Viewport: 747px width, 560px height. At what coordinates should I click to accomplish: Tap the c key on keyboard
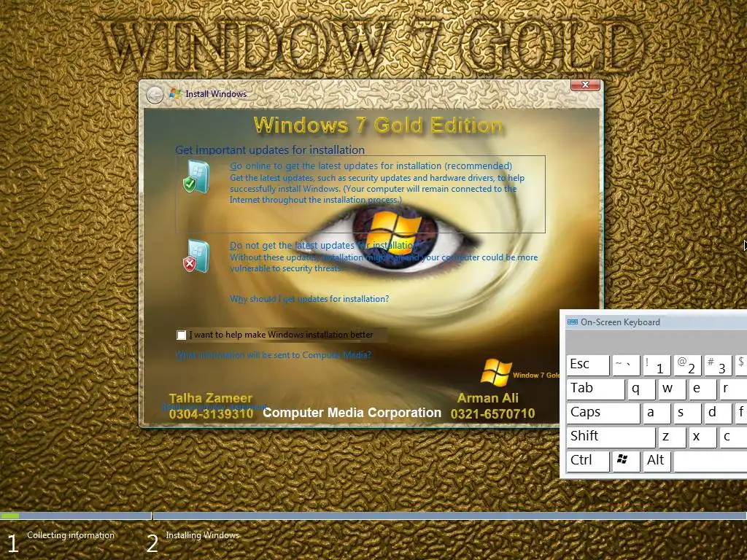[x=732, y=437]
